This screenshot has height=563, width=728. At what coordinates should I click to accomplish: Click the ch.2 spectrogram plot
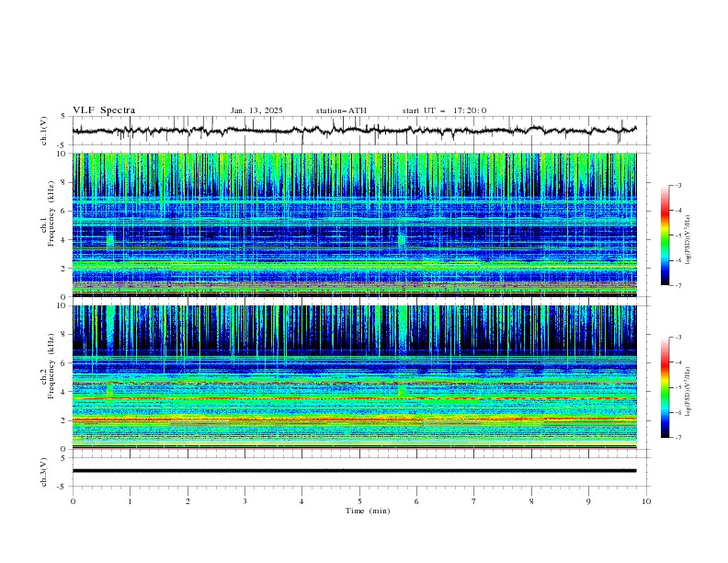coord(354,377)
